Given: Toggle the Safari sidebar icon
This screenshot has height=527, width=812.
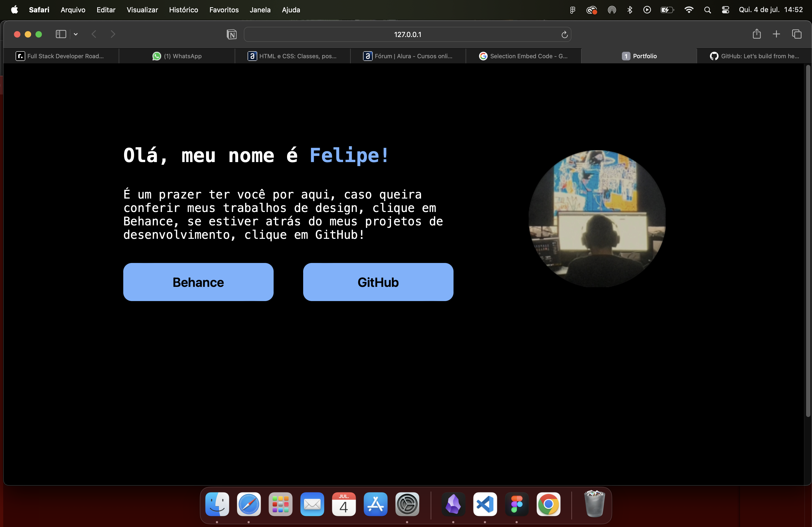Looking at the screenshot, I should 61,34.
